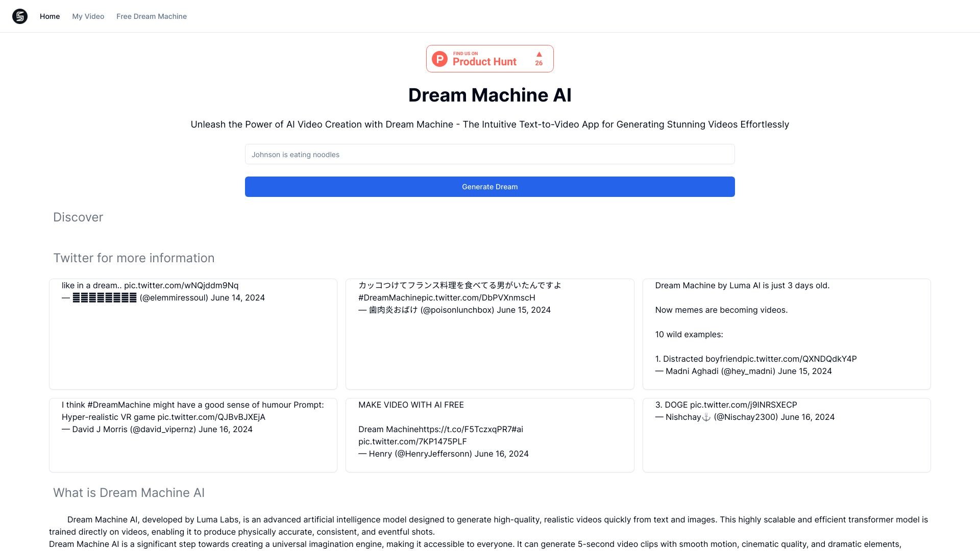Screen dimensions: 980x551
Task: Go to My Video page
Action: tap(88, 16)
